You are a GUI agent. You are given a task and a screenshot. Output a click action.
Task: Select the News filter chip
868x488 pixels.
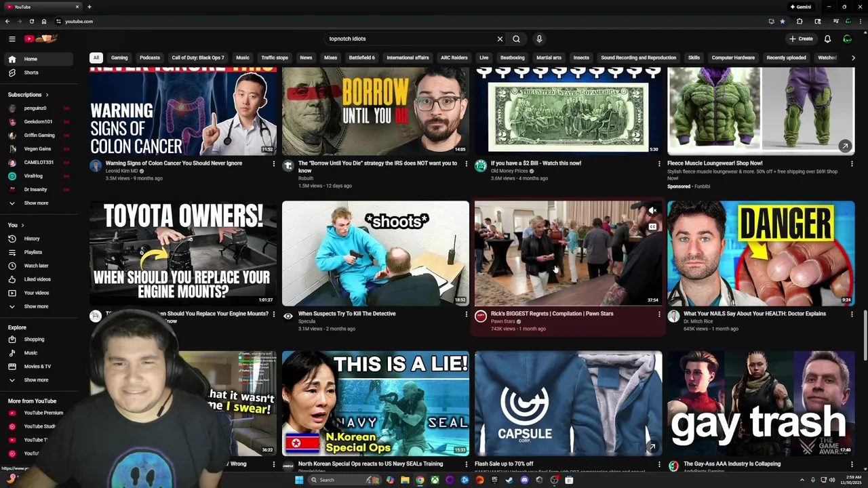(306, 58)
